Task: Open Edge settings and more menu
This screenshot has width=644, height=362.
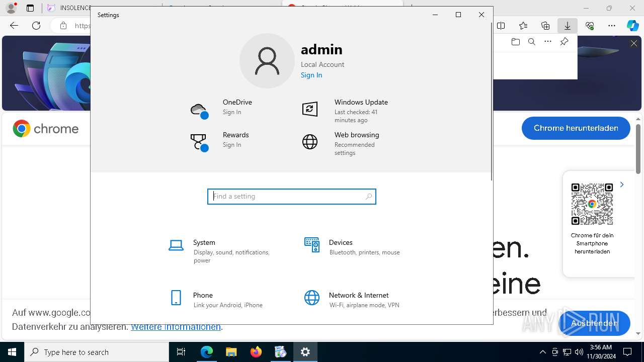Action: tap(612, 26)
